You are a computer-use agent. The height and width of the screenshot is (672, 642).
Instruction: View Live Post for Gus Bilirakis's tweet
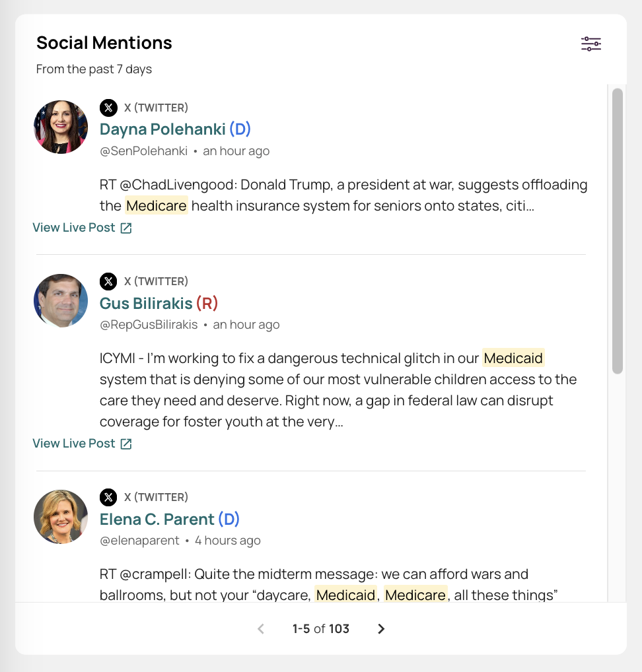point(82,444)
